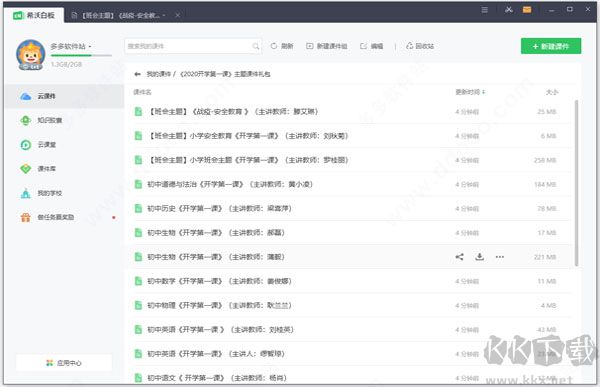The width and height of the screenshot is (600, 387).
Task: Select 课件库 in the sidebar
Action: point(64,169)
